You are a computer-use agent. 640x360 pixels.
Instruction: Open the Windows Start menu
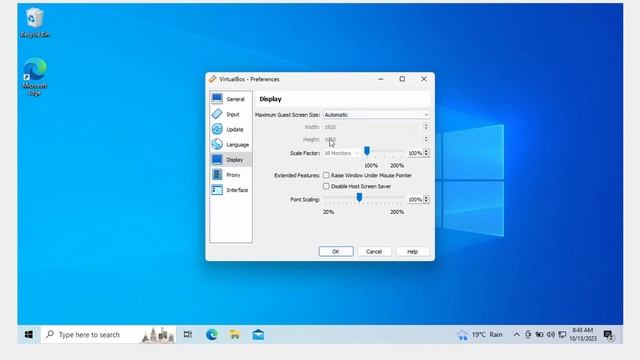[x=29, y=335]
